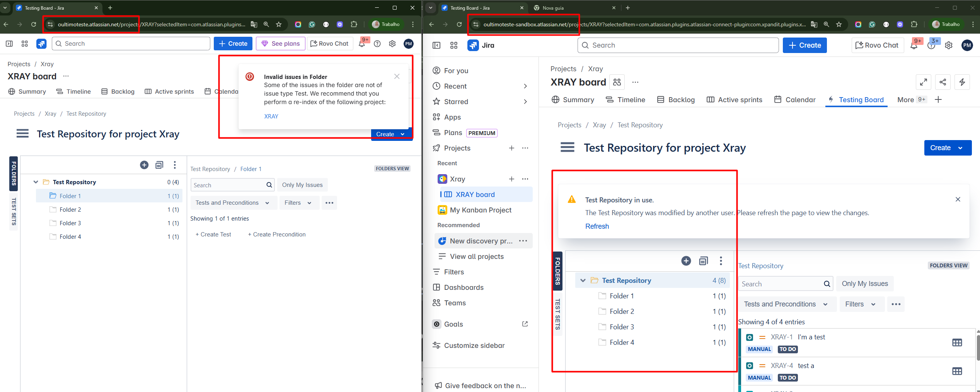Viewport: 980px width, 392px height.
Task: Open Summary tab in right window
Action: click(x=573, y=100)
